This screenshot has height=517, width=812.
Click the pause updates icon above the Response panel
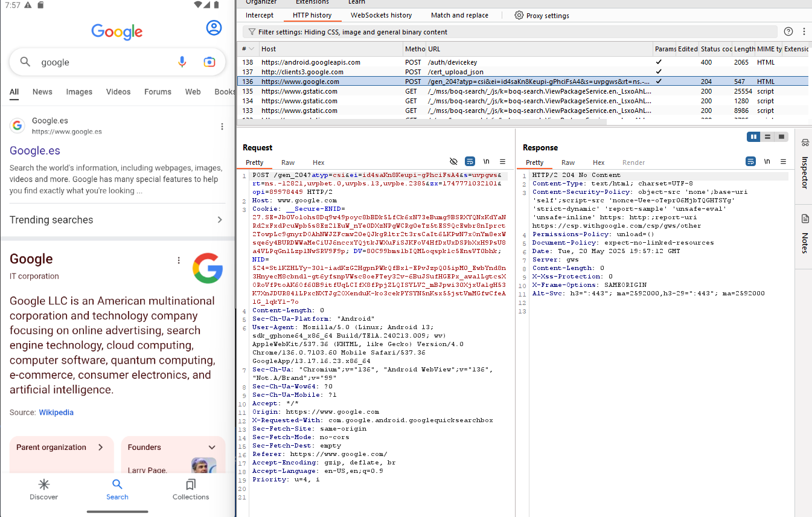tap(753, 136)
